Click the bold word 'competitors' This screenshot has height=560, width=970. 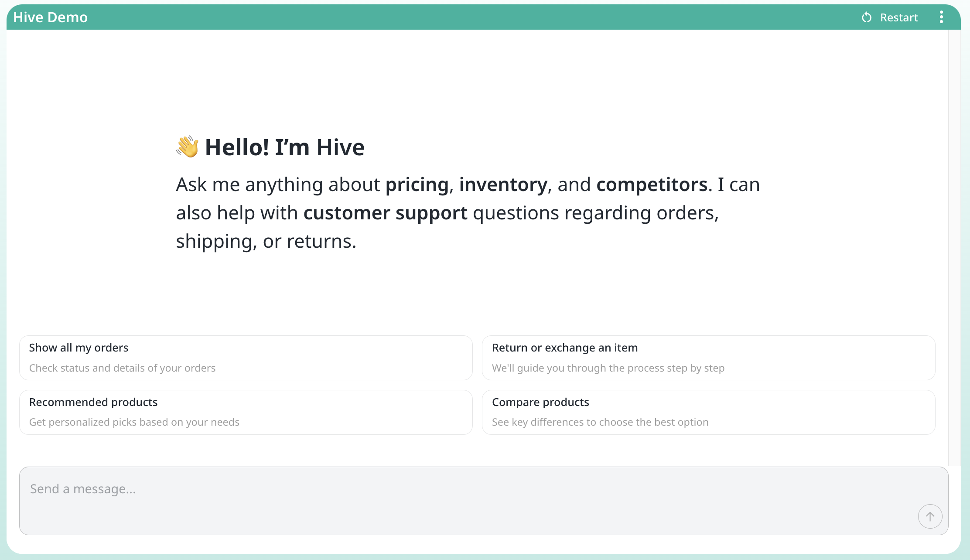point(652,184)
